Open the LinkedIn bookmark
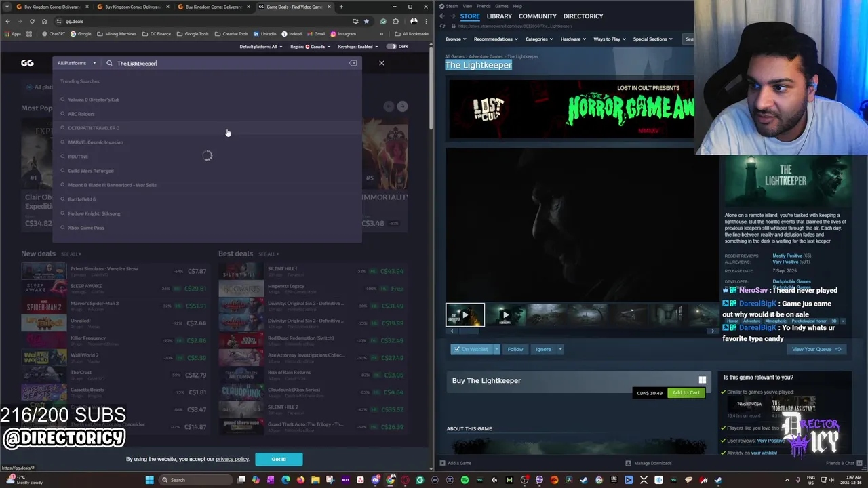Screen dimensions: 868x488 point(265,34)
